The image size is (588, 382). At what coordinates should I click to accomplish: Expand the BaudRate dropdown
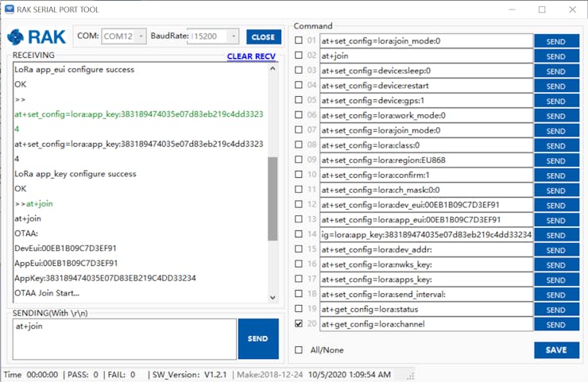coord(232,37)
